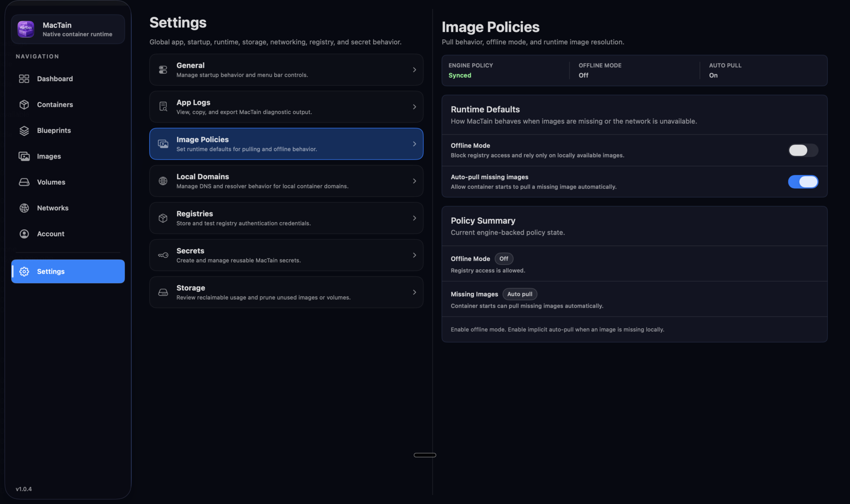Click the Synced engine policy status
This screenshot has height=504, width=850.
coord(460,76)
